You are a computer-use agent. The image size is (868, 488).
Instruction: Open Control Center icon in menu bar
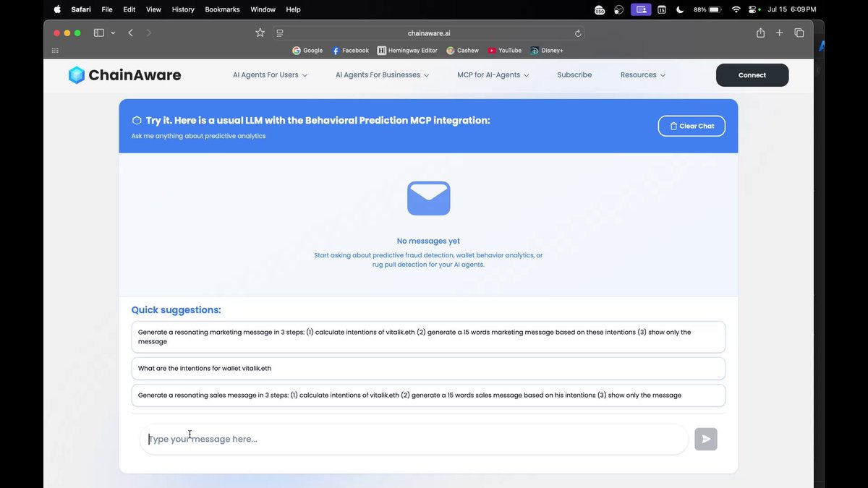tap(754, 9)
